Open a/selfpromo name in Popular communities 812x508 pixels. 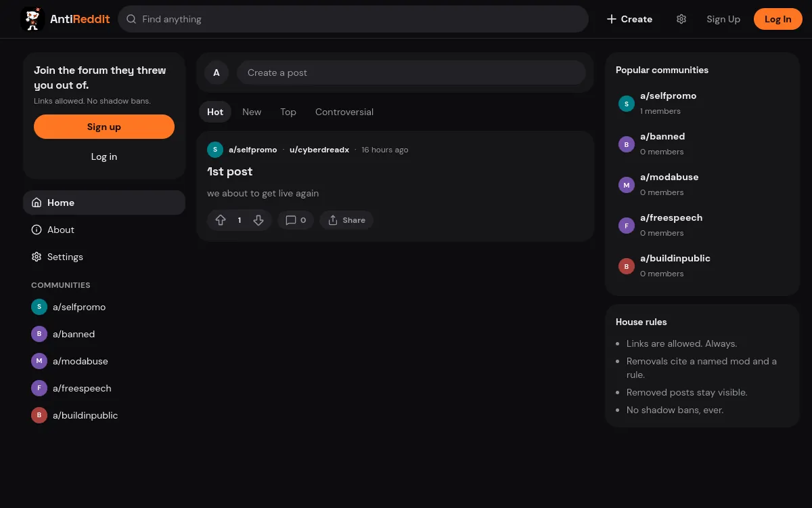point(669,96)
